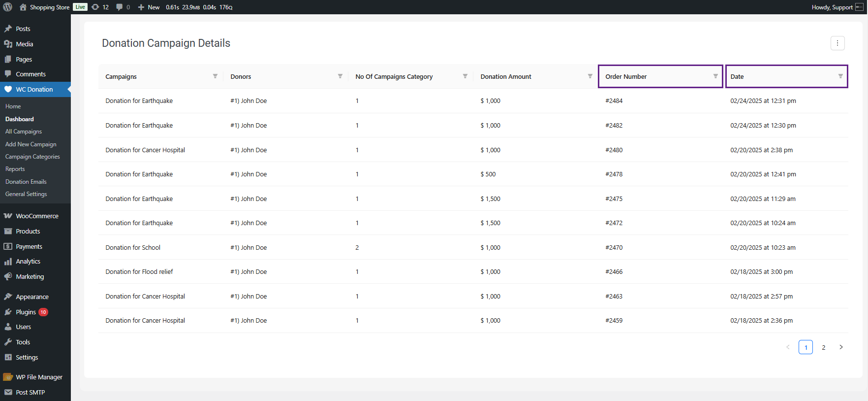Image resolution: width=868 pixels, height=401 pixels.
Task: Open All Campaigns submenu item
Action: [24, 132]
